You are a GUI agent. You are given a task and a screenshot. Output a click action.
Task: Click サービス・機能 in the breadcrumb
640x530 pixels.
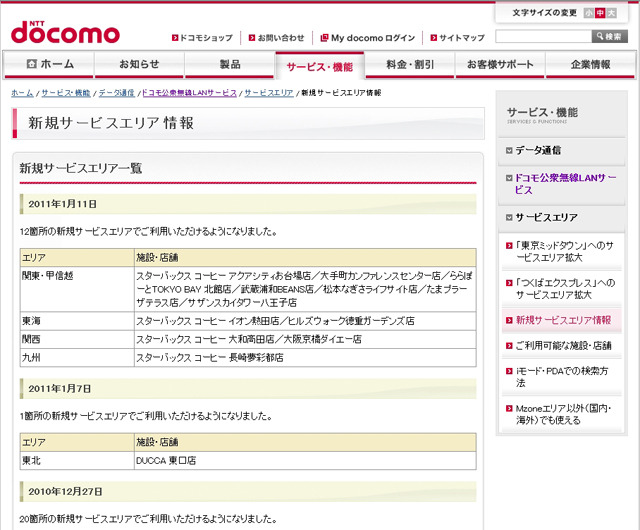click(x=66, y=93)
